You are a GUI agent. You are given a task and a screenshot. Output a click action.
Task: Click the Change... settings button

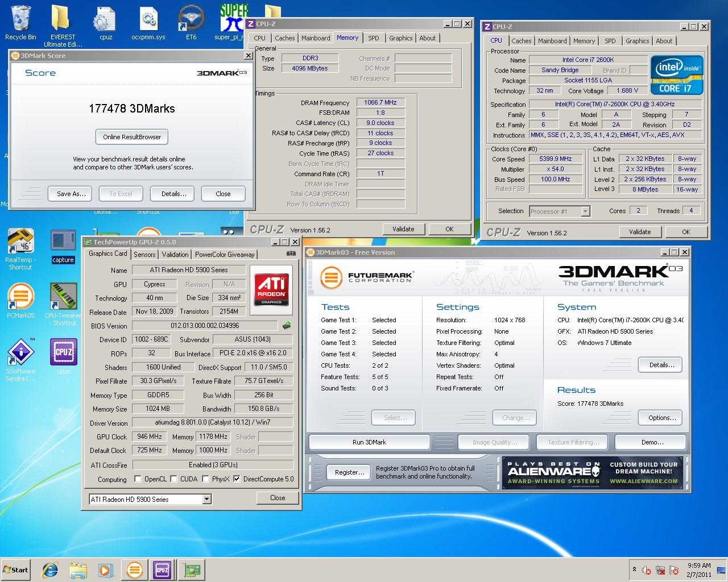coord(515,418)
